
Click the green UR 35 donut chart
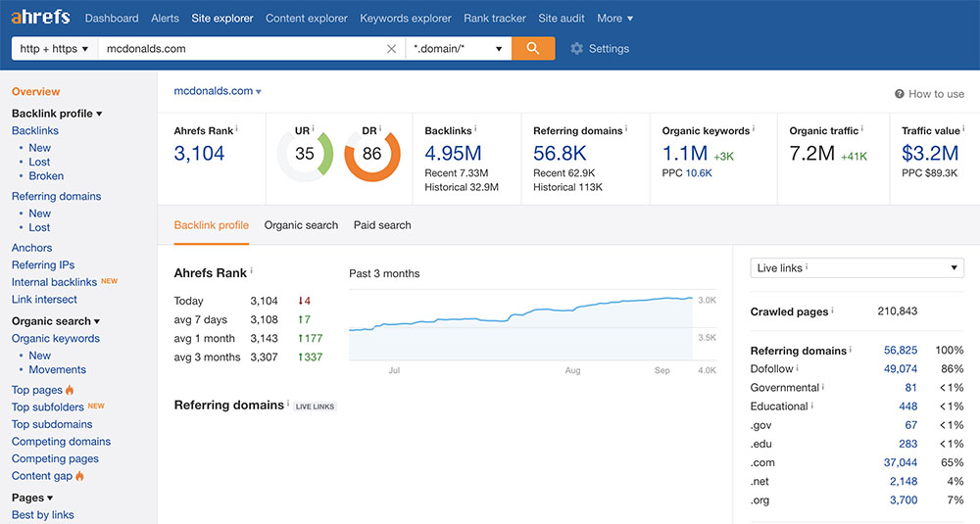pos(305,154)
